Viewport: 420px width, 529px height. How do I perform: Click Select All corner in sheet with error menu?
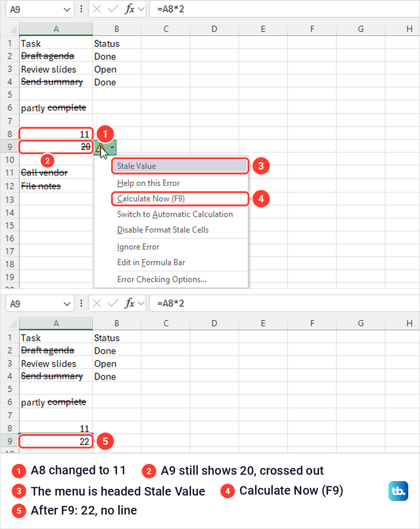tap(13, 29)
